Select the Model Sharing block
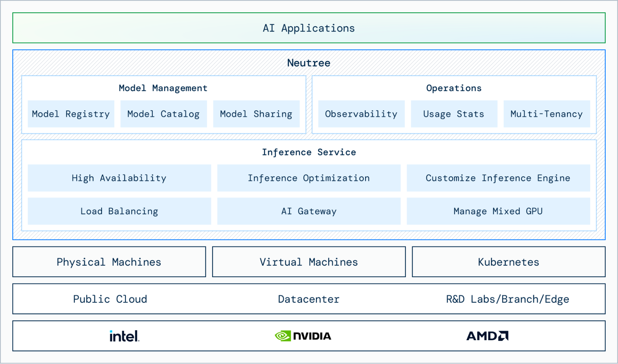Screen dimensions: 618x364 (x=256, y=114)
